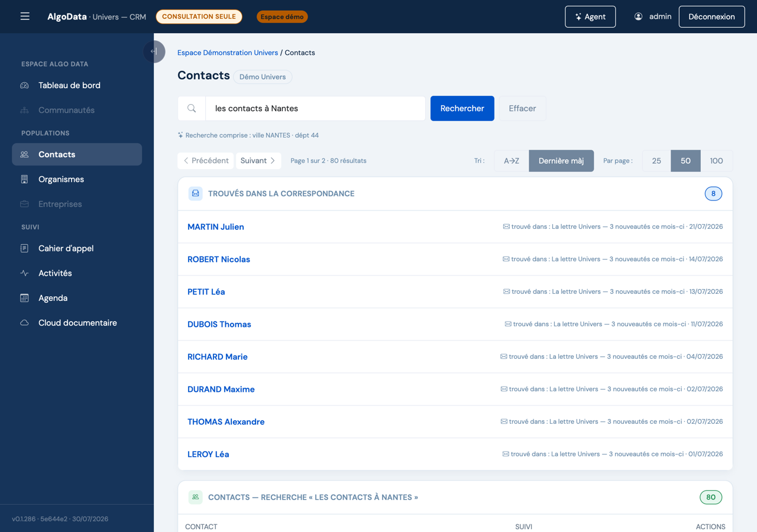757x532 pixels.
Task: Show 25 results per page
Action: click(656, 161)
